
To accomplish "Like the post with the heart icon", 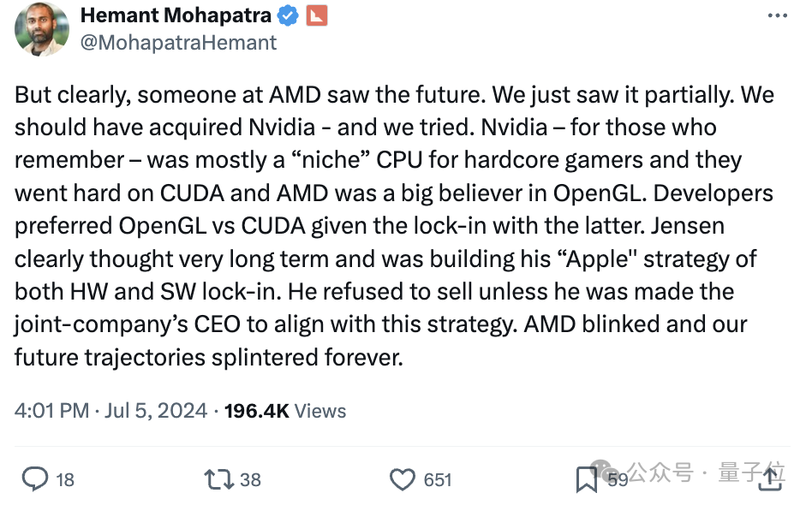I will pyautogui.click(x=402, y=479).
